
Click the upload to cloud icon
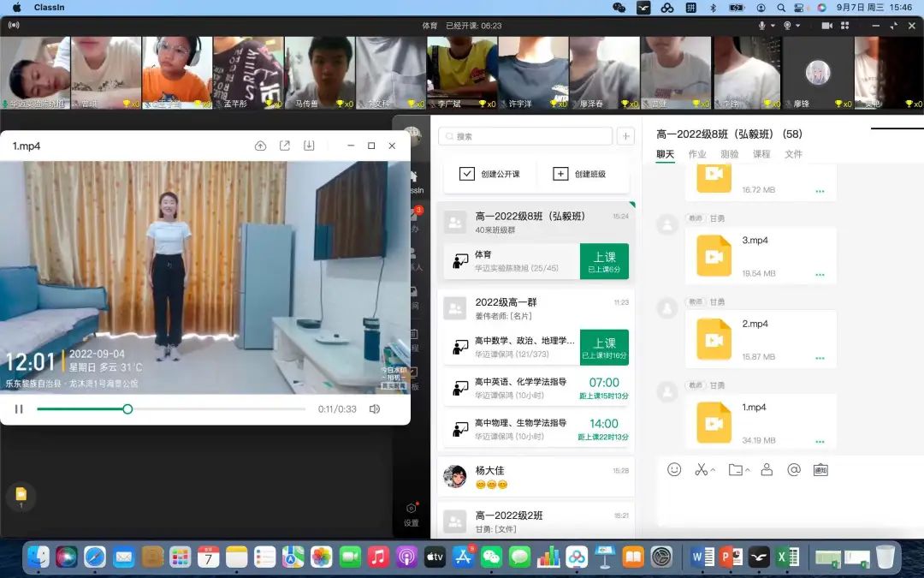261,146
